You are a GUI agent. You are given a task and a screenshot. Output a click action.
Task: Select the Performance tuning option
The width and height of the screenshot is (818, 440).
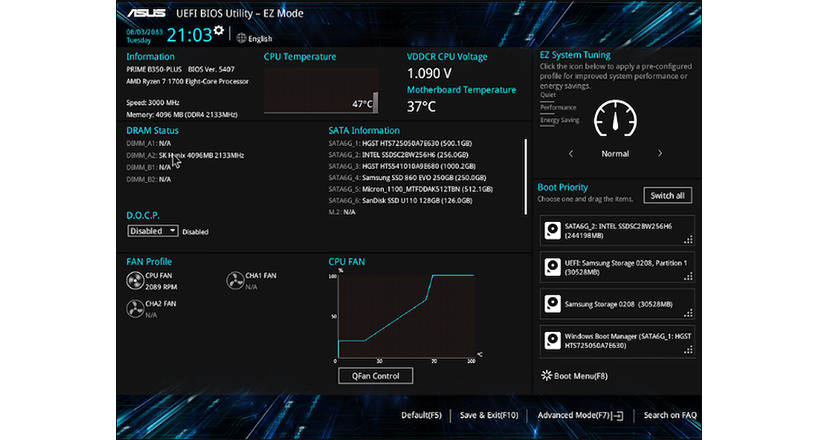pyautogui.click(x=558, y=108)
